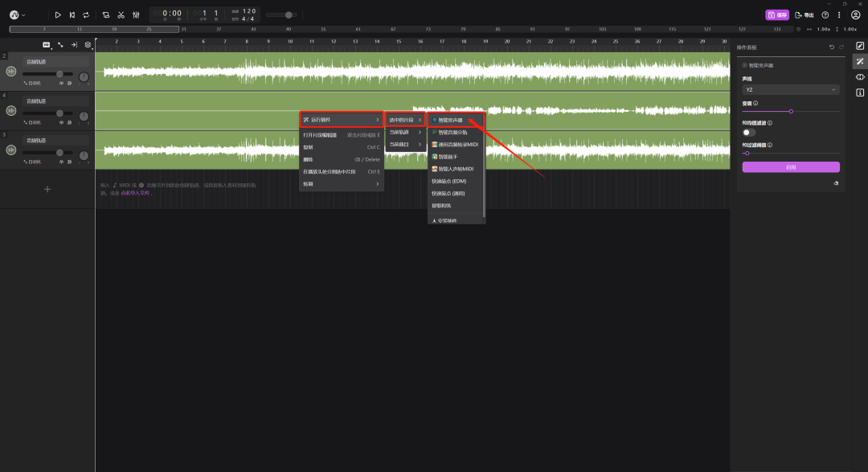Expand Current track (当前轨道) submenu
The width and height of the screenshot is (868, 472).
click(405, 133)
